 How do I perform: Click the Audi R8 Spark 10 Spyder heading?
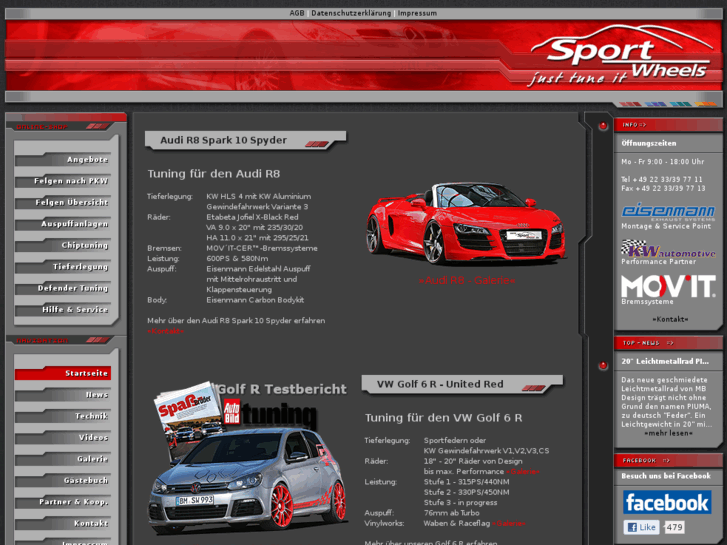[x=223, y=140]
